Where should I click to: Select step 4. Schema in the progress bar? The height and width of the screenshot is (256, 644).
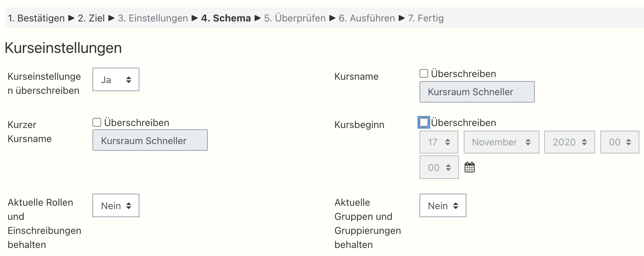[x=226, y=18]
